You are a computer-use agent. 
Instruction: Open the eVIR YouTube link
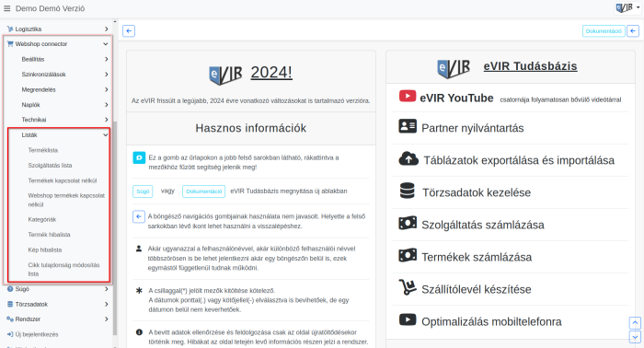point(456,99)
